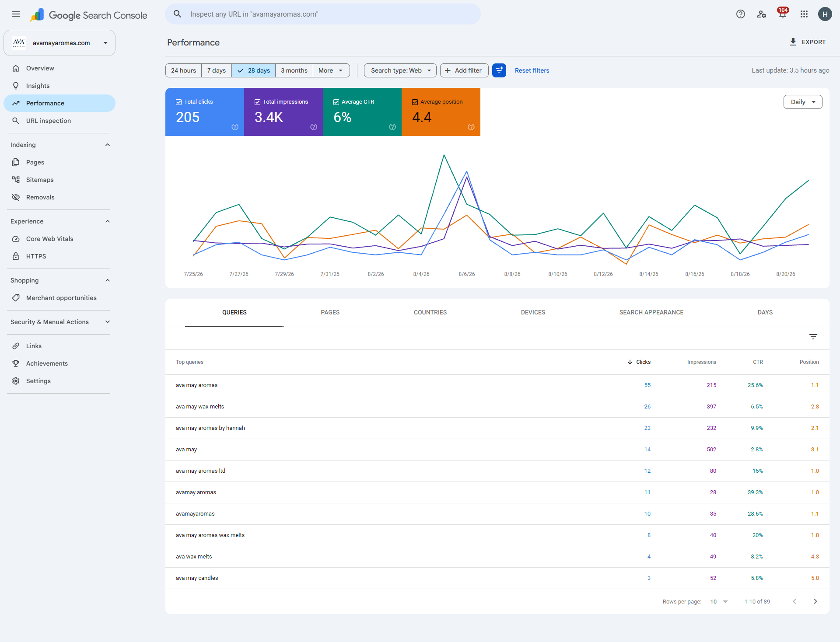
Task: Show help for Average position metric
Action: [471, 127]
